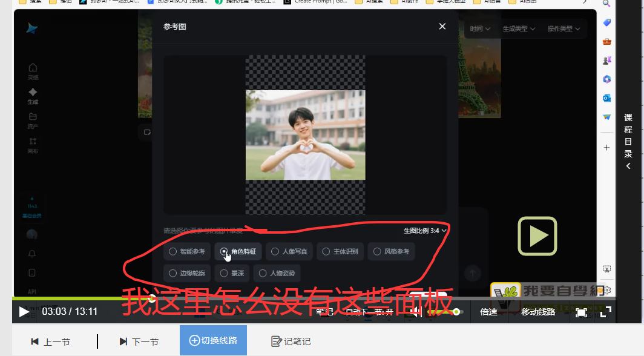Screen dimensions: 644x356
Task: Click the 切换线路 button
Action: (213, 340)
